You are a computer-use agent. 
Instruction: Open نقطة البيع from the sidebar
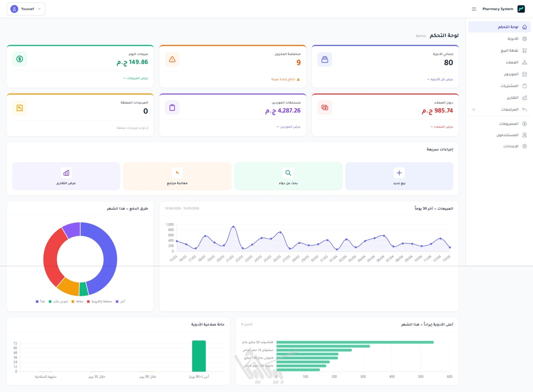click(509, 50)
